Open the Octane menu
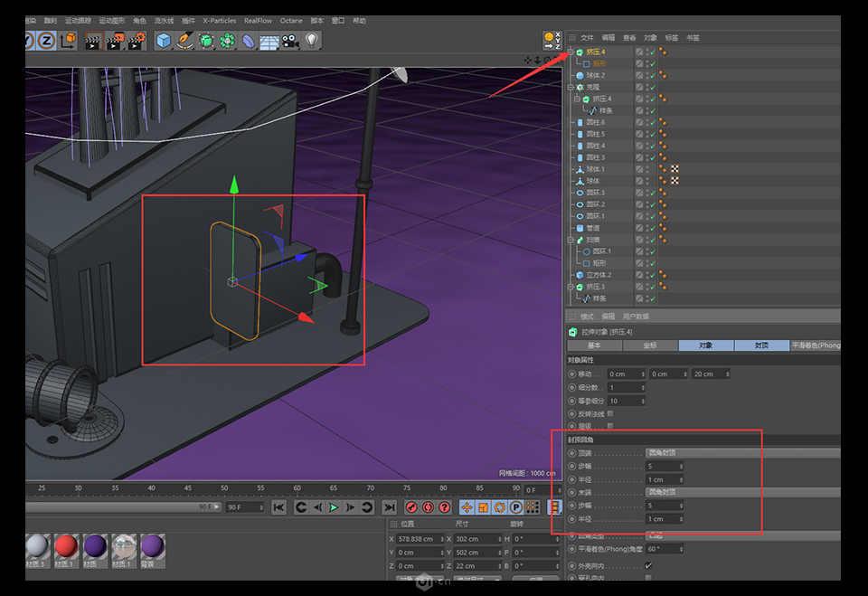 [x=291, y=20]
